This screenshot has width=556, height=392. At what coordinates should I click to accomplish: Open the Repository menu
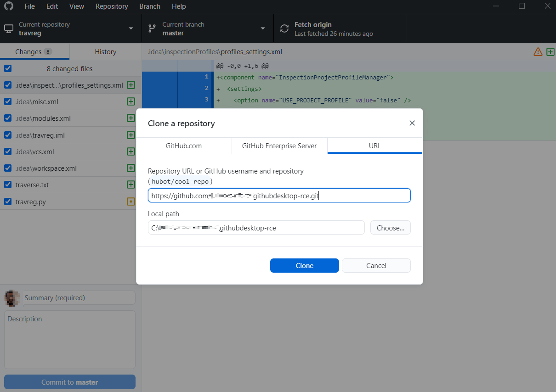[112, 6]
